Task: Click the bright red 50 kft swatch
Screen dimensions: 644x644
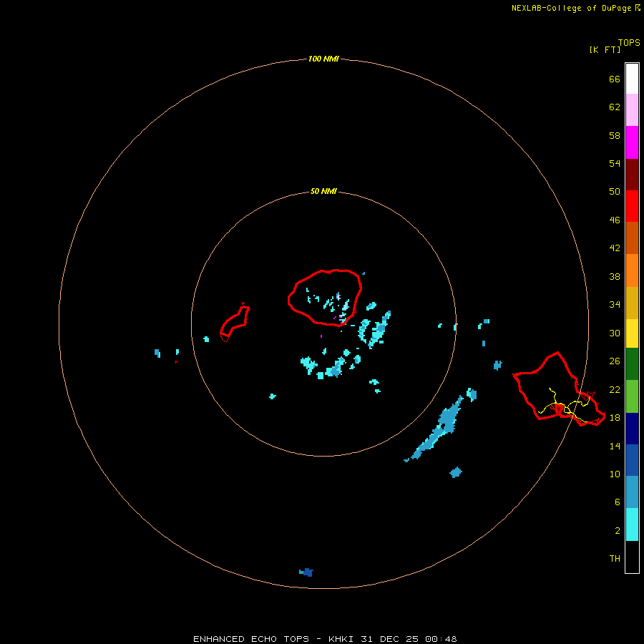Action: [x=632, y=206]
